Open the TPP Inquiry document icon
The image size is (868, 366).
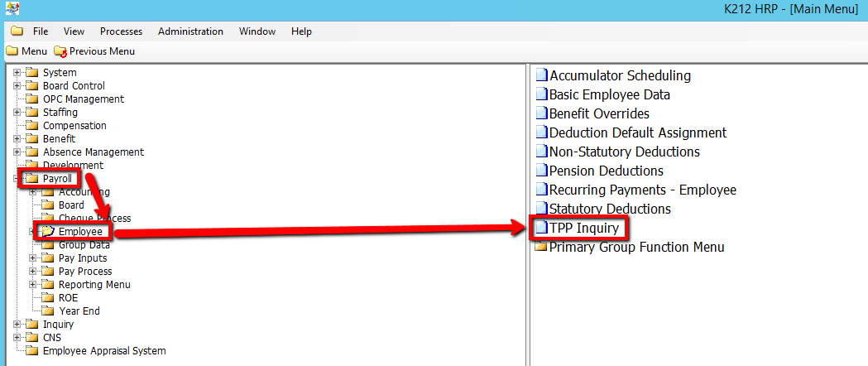tap(541, 228)
